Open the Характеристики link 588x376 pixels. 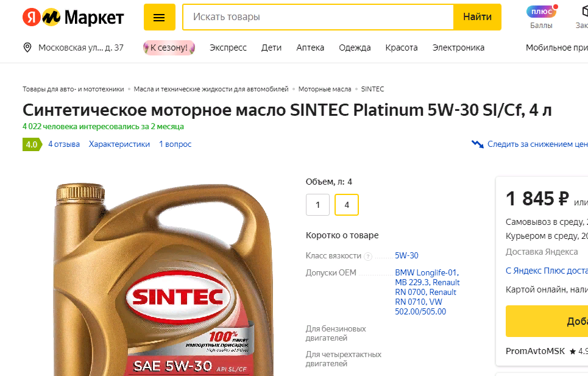(x=119, y=144)
